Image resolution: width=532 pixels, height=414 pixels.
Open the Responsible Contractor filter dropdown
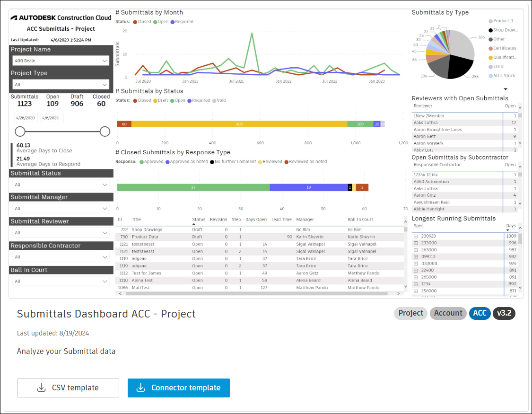tap(61, 257)
